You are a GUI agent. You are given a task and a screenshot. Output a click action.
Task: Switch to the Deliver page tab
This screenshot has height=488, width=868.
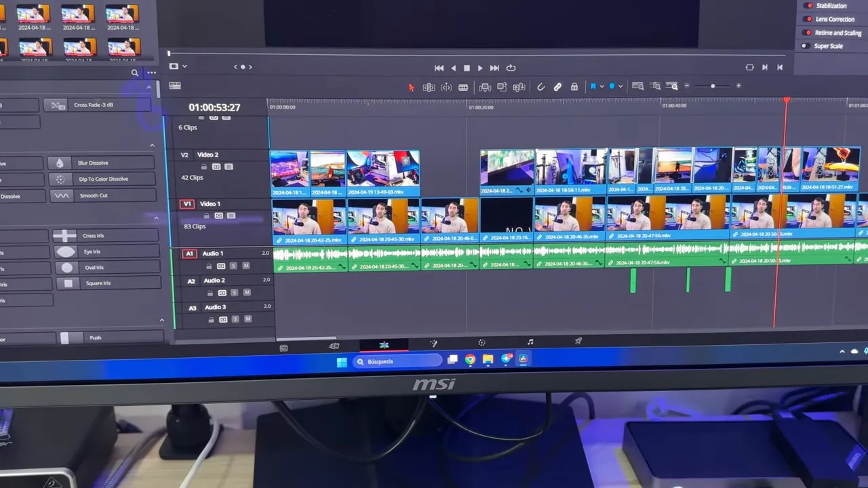pos(578,341)
